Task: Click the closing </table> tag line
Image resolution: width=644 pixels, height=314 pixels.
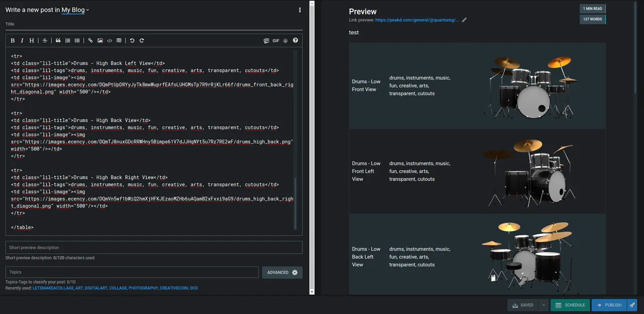Action: 22,227
